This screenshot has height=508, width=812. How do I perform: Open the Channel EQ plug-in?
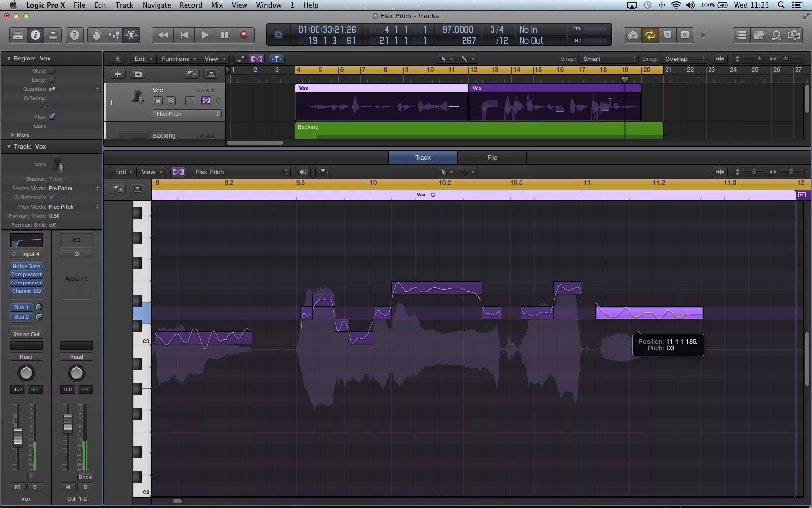27,291
